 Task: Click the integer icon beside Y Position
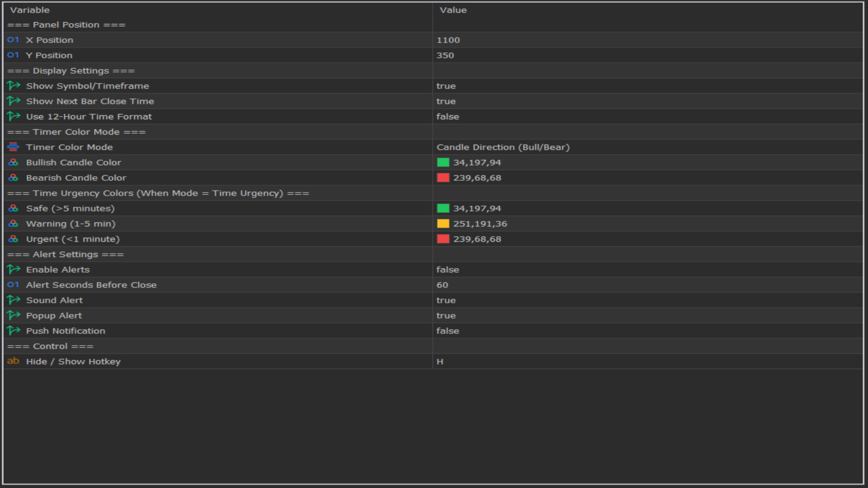point(13,55)
